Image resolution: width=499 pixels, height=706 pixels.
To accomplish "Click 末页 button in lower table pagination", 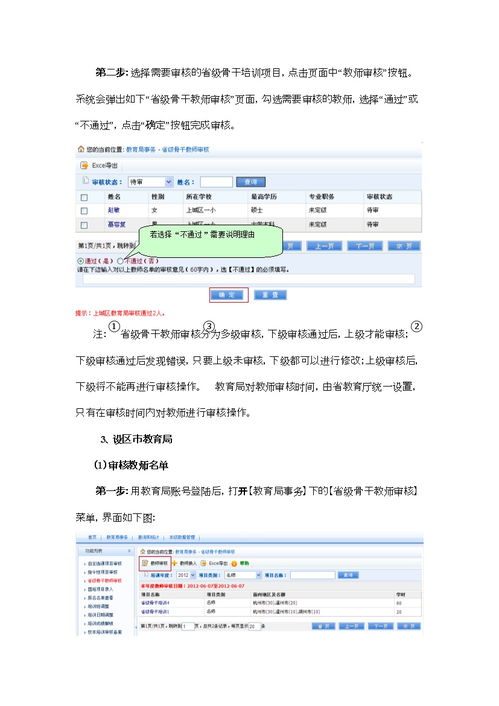I will pyautogui.click(x=409, y=626).
